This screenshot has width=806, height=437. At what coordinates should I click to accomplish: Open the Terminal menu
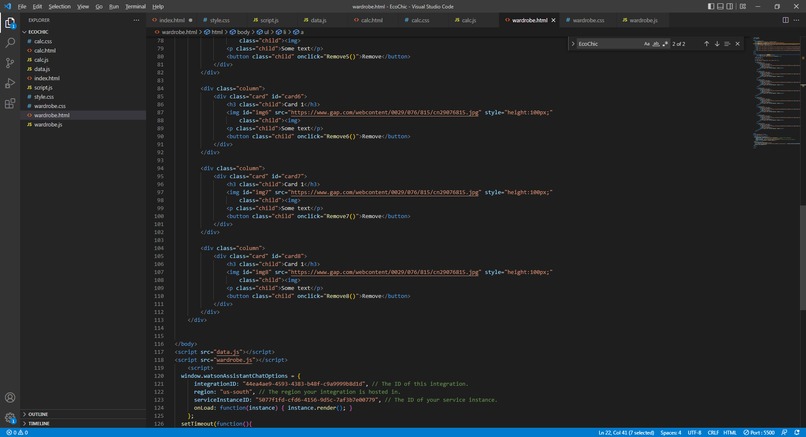[135, 6]
